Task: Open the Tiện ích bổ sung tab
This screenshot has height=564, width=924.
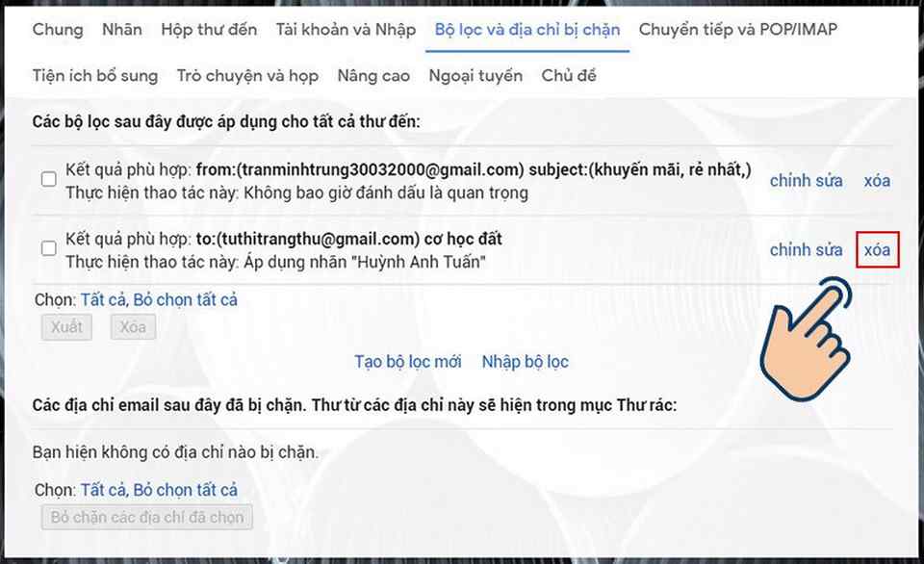Action: [94, 75]
